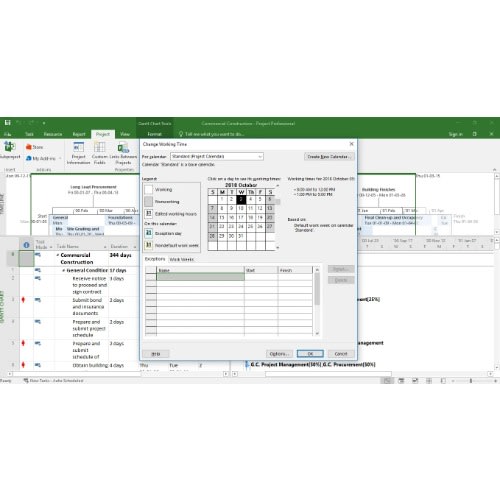Click the red indicator for Obtain building task
Viewport: 500px width, 500px height.
[23, 365]
